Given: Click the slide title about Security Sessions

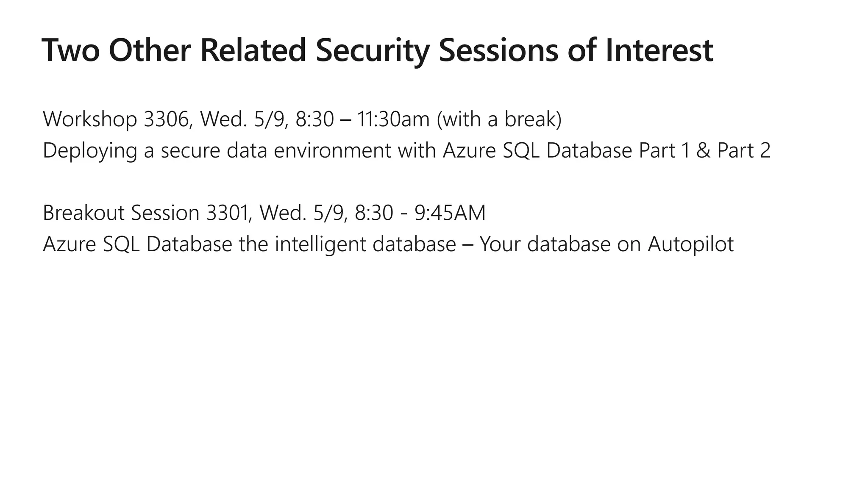Looking at the screenshot, I should click(x=377, y=50).
